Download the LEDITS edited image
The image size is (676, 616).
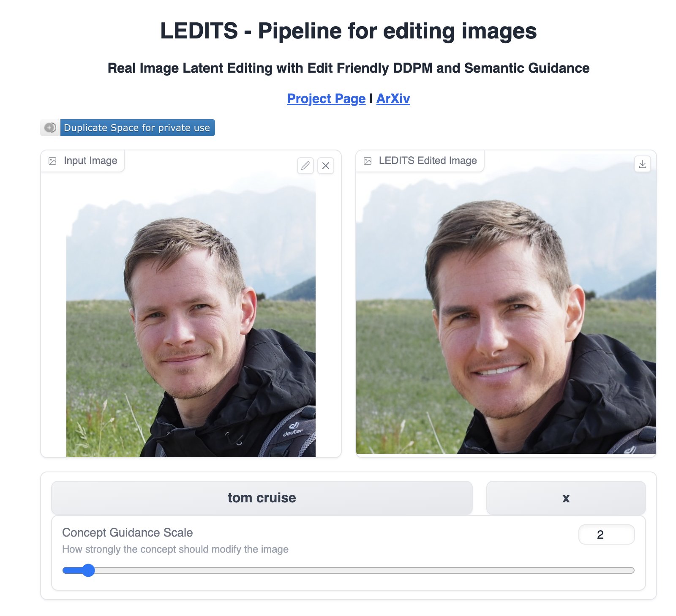(643, 164)
